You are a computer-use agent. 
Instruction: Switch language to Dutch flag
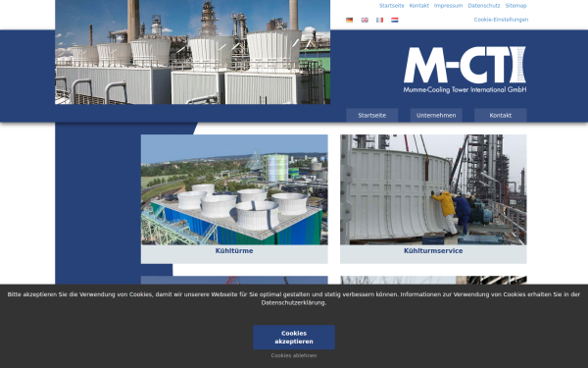pyautogui.click(x=395, y=20)
